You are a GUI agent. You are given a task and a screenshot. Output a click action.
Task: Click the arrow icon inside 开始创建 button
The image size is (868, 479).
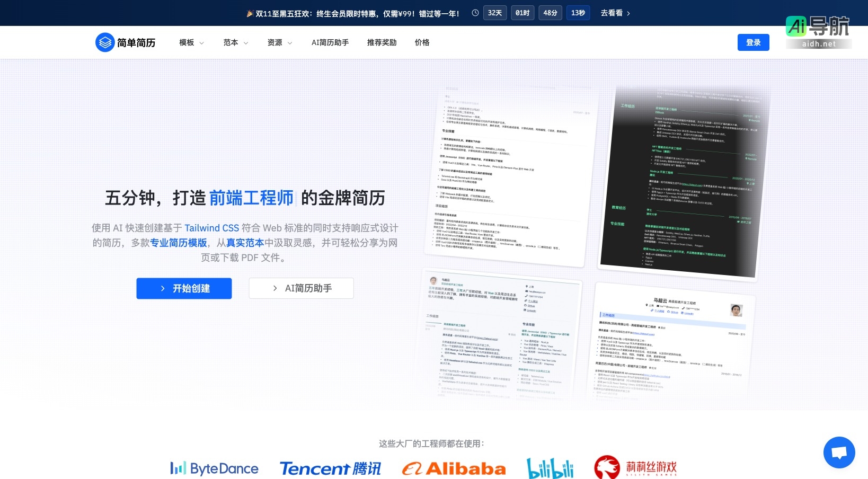tap(163, 288)
